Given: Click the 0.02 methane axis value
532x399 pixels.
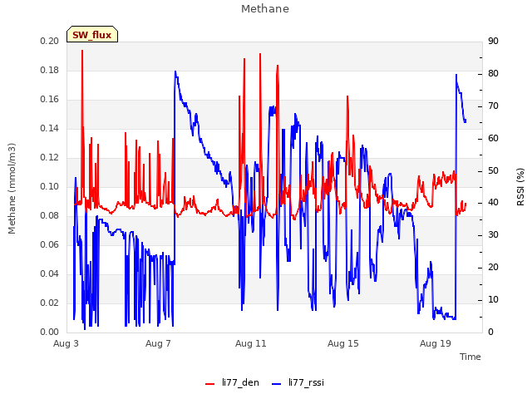Looking at the screenshot, I should pyautogui.click(x=50, y=303).
